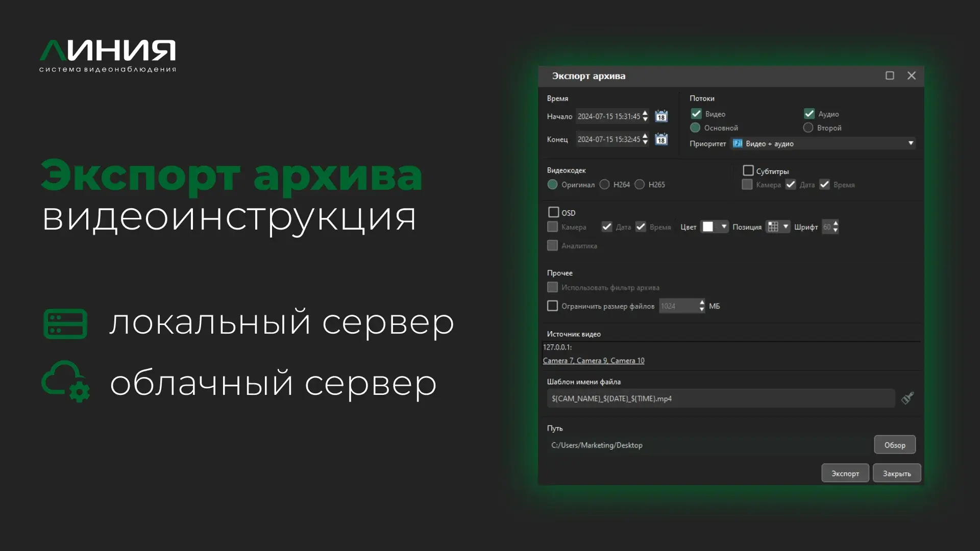Open the calendar picker for start time

tap(661, 116)
